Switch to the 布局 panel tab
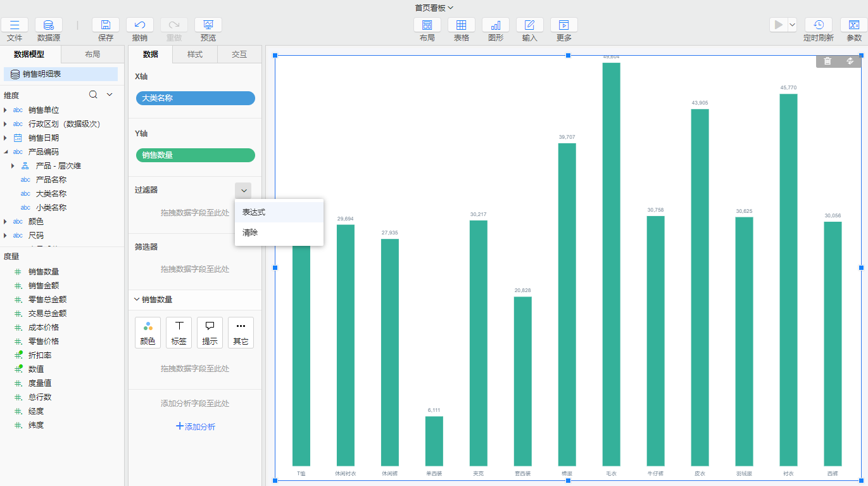This screenshot has width=868, height=486. tap(92, 54)
